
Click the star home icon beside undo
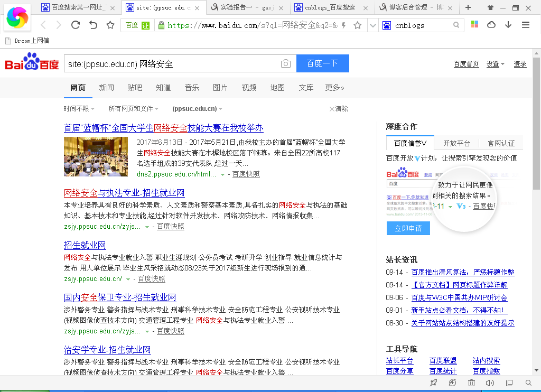pyautogui.click(x=110, y=25)
